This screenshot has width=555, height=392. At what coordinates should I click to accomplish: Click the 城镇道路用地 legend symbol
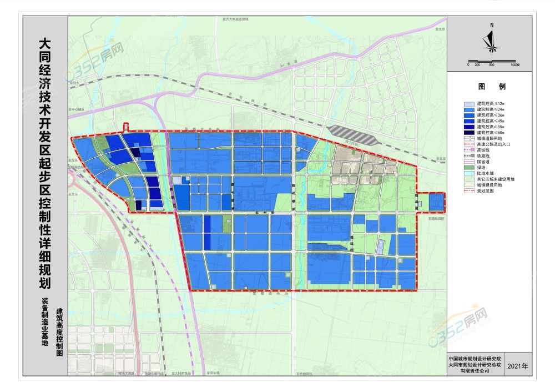469,138
